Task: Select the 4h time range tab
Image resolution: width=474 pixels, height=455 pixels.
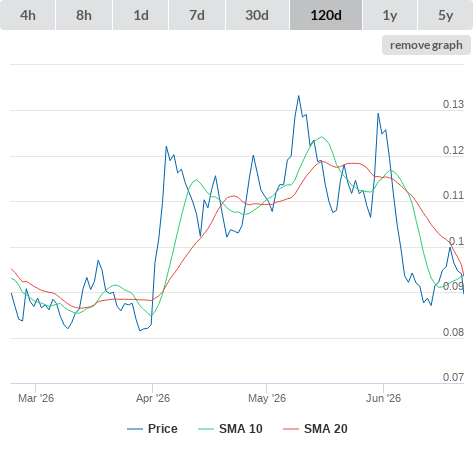Action: pos(27,15)
